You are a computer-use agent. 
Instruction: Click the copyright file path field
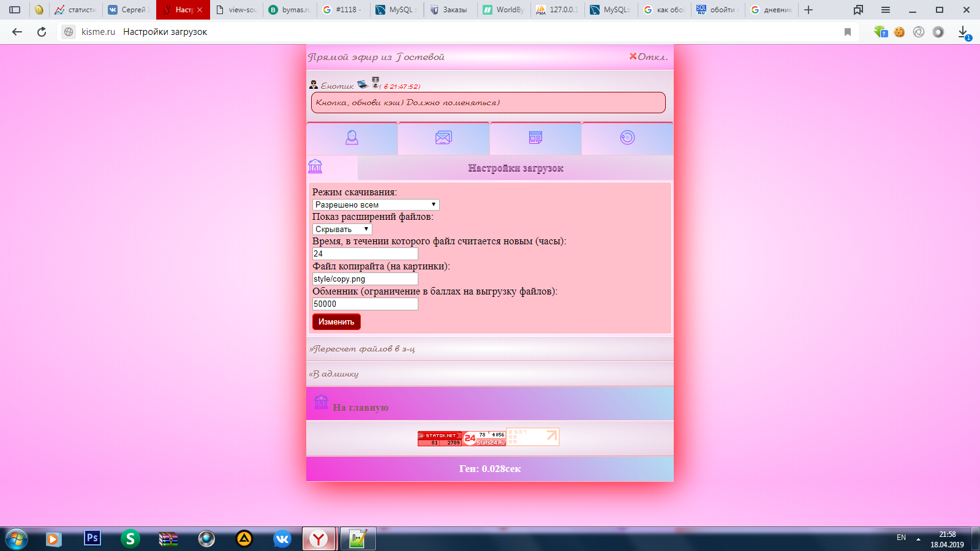pyautogui.click(x=365, y=279)
